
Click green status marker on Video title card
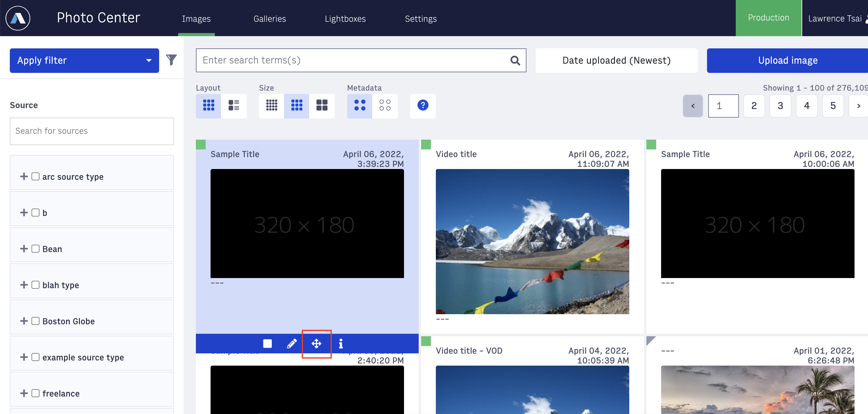(x=426, y=144)
